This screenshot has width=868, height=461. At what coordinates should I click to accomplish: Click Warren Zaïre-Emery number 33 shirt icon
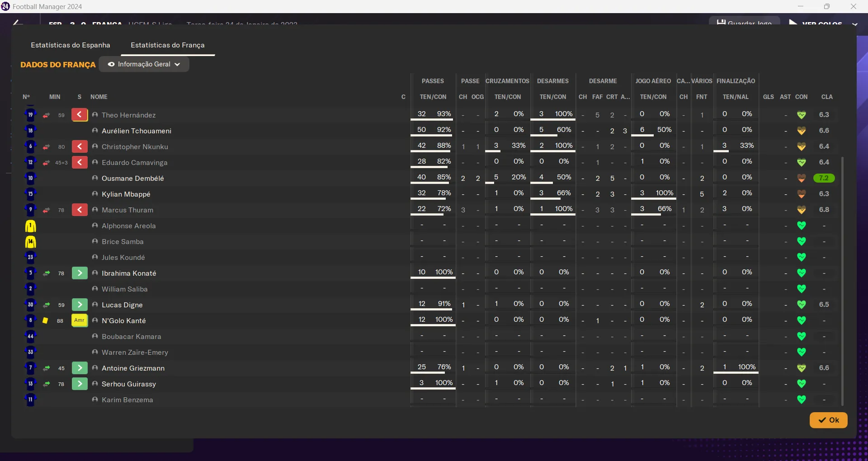(30, 352)
